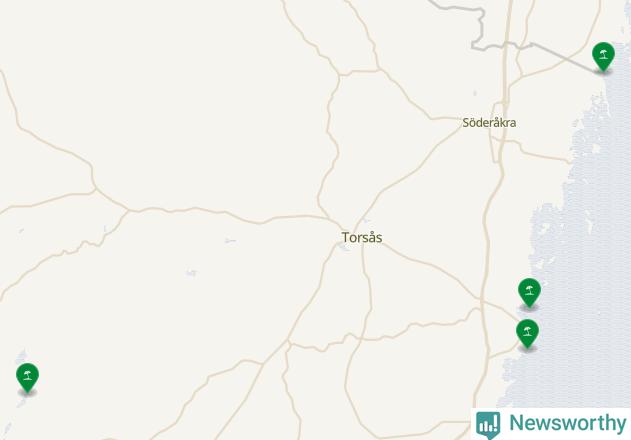Open the beach marker in the southwest corner

point(27,377)
